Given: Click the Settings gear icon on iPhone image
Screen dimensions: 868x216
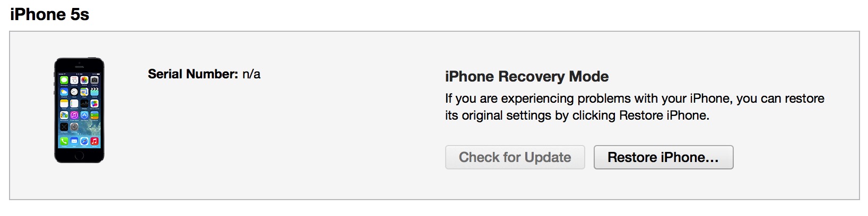Looking at the screenshot, I should (x=74, y=127).
